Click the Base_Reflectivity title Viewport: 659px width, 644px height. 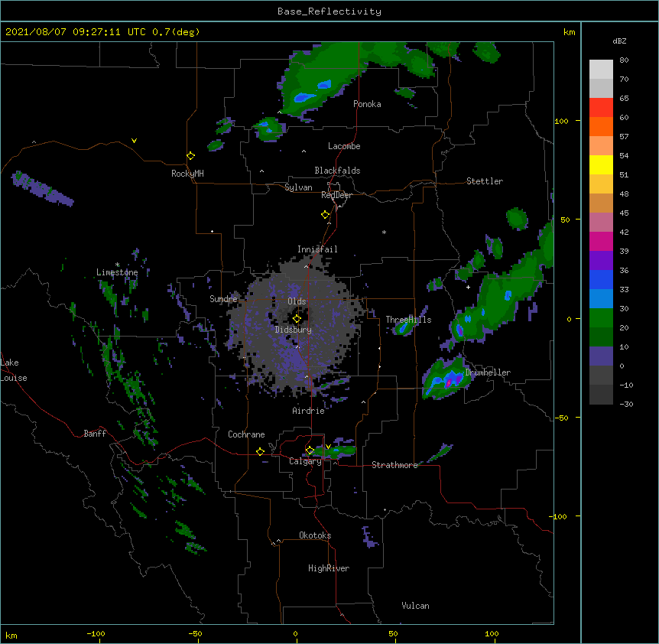point(329,11)
